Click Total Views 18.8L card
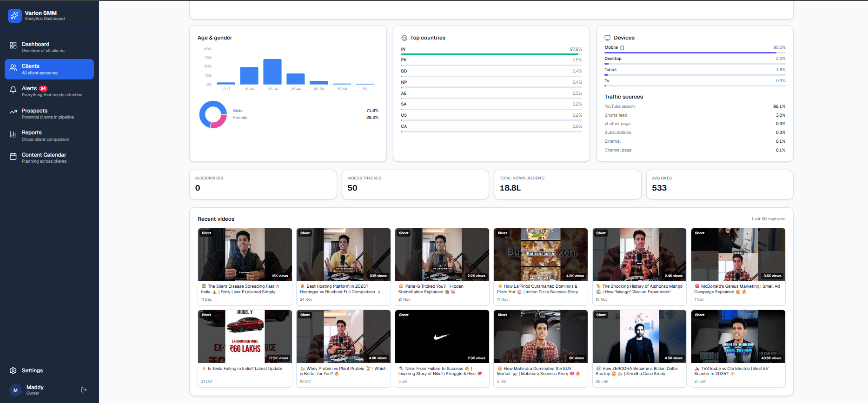The height and width of the screenshot is (403, 868). 567,185
